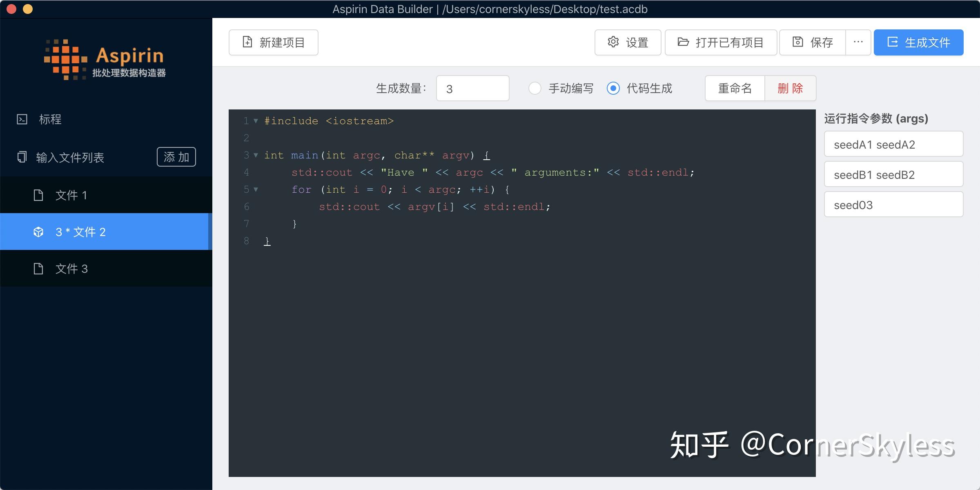Collapse the main function fold arrow
The width and height of the screenshot is (980, 490).
coord(256,155)
